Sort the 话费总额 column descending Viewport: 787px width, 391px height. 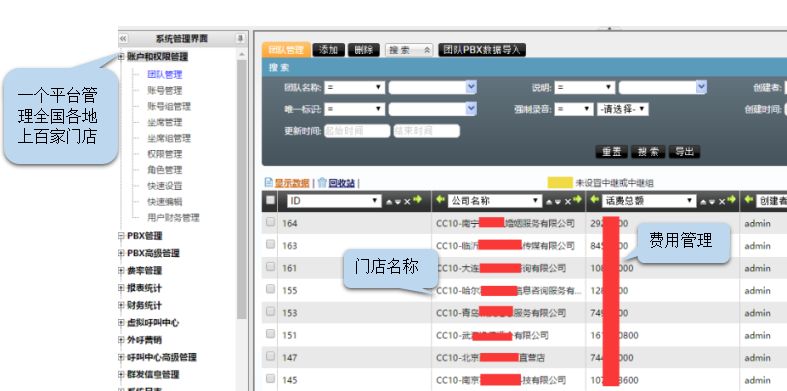[712, 202]
